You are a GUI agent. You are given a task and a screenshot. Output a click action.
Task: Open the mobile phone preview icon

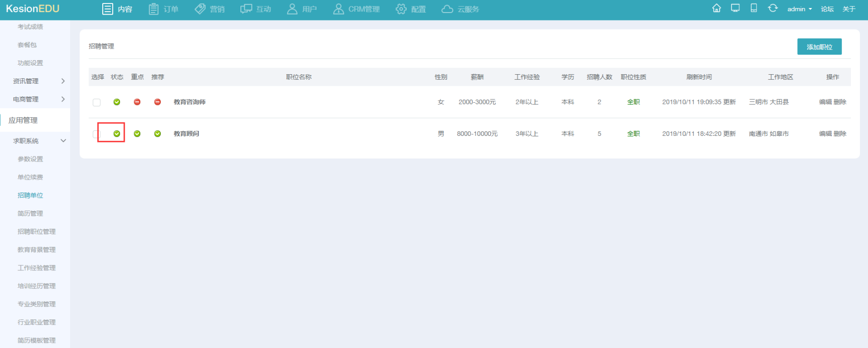point(753,9)
